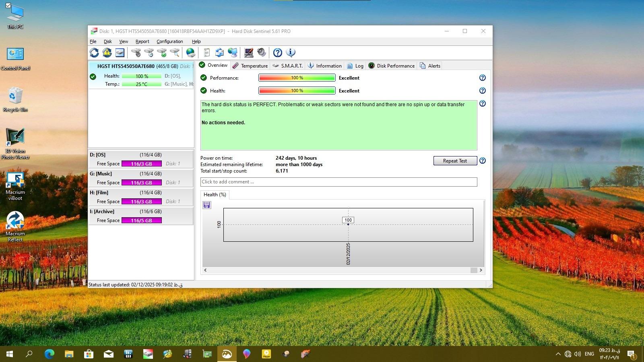Click the disk with magnifier toolbar icon

pyautogui.click(x=175, y=53)
